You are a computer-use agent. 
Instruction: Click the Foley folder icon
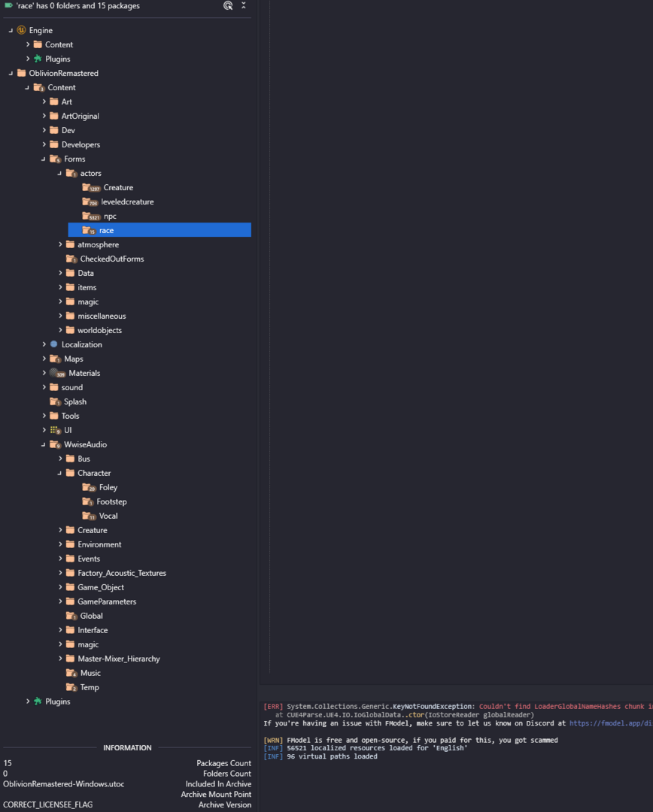click(x=89, y=487)
